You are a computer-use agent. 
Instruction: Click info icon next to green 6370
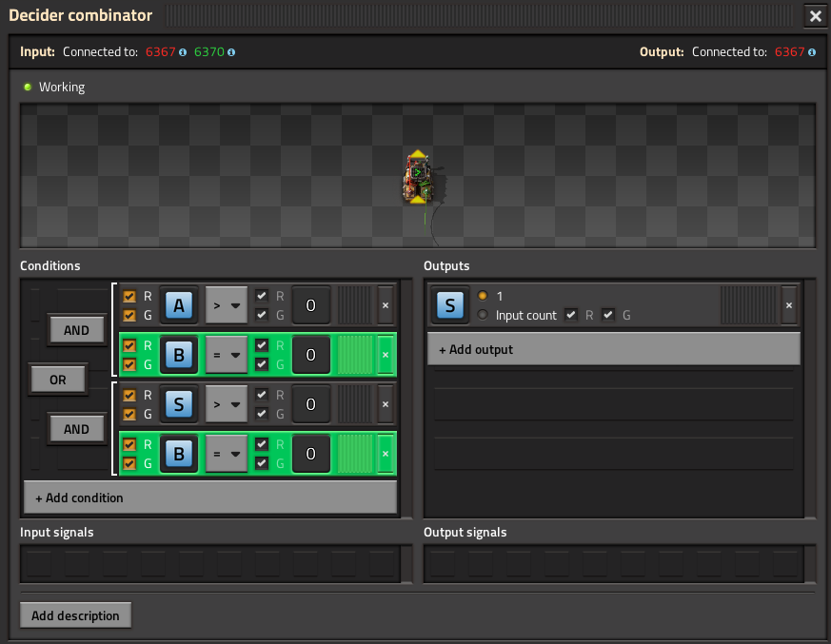tap(231, 52)
